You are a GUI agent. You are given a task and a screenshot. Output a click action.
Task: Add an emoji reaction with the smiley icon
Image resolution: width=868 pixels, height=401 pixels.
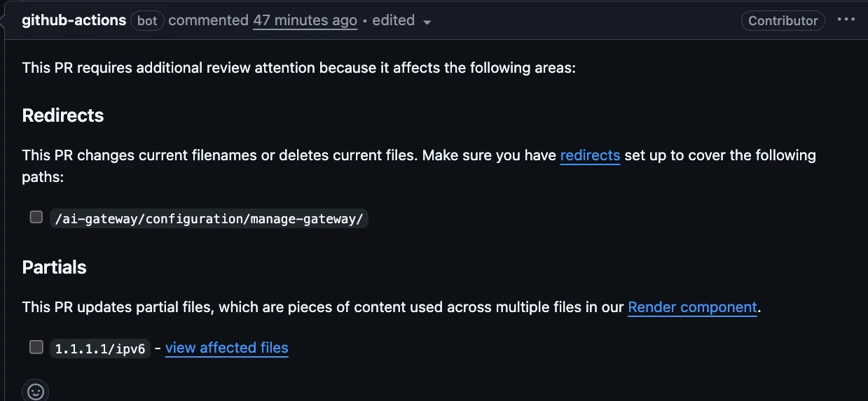point(36,391)
